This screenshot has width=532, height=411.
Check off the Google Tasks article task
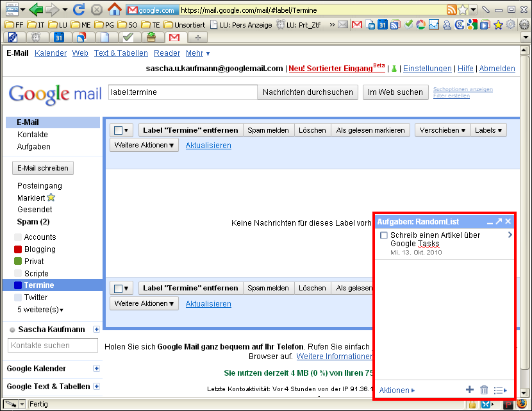(384, 235)
